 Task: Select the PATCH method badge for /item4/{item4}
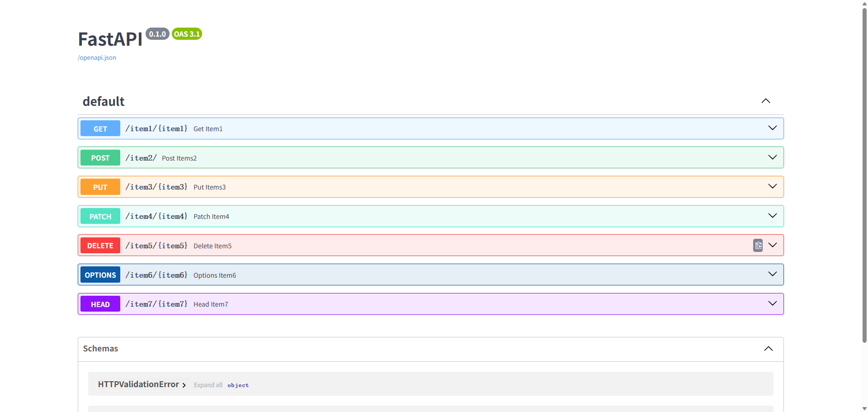click(x=100, y=216)
